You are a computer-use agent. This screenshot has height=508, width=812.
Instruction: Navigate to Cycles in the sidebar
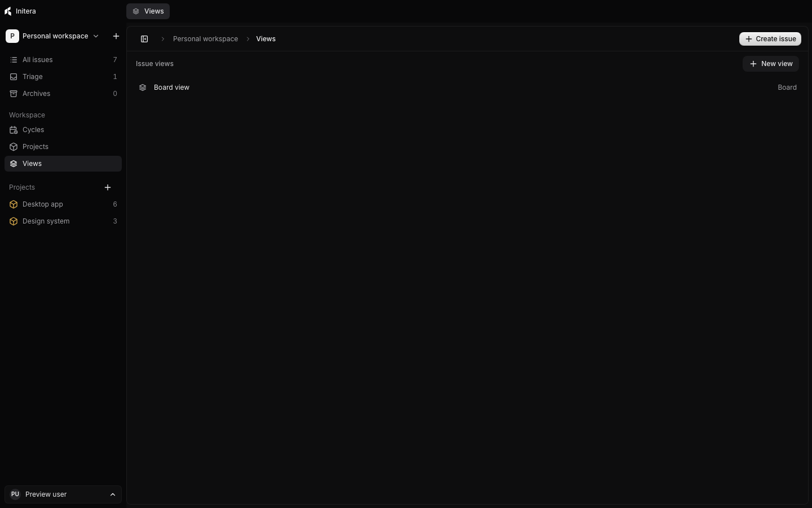(63, 130)
